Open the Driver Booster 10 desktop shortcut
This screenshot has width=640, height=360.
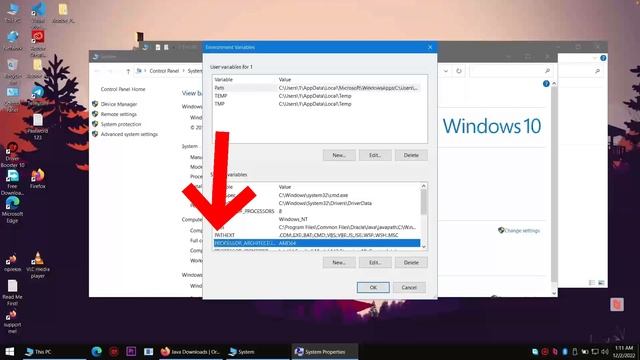[x=12, y=155]
